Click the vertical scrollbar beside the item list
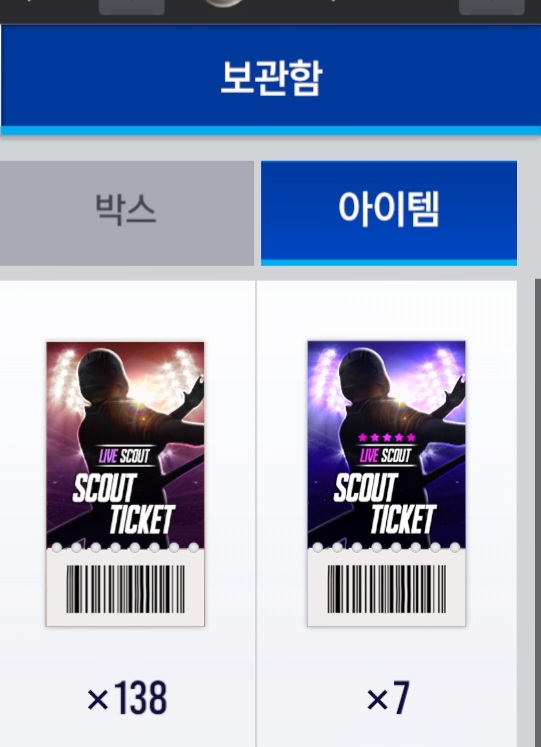The image size is (541, 747). (x=538, y=513)
